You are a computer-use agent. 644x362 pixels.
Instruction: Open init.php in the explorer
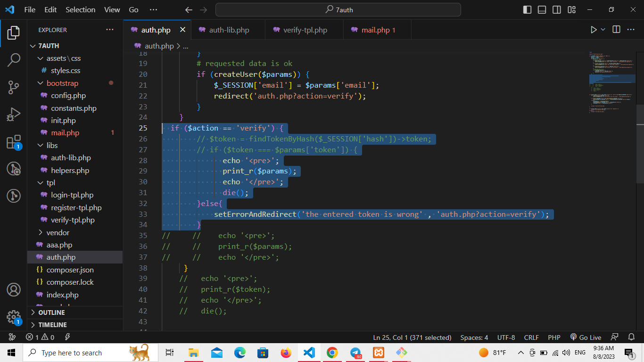(x=75, y=120)
